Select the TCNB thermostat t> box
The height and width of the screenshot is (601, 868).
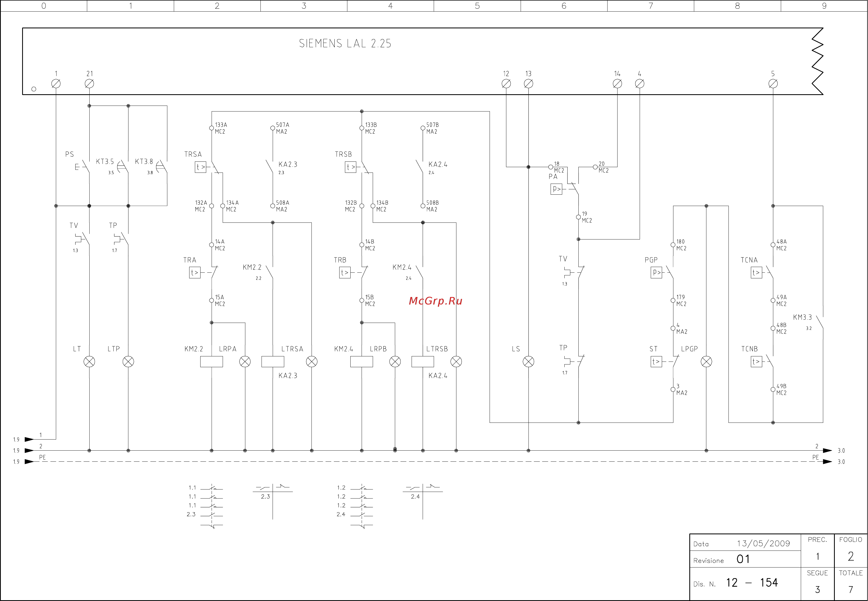pos(757,362)
